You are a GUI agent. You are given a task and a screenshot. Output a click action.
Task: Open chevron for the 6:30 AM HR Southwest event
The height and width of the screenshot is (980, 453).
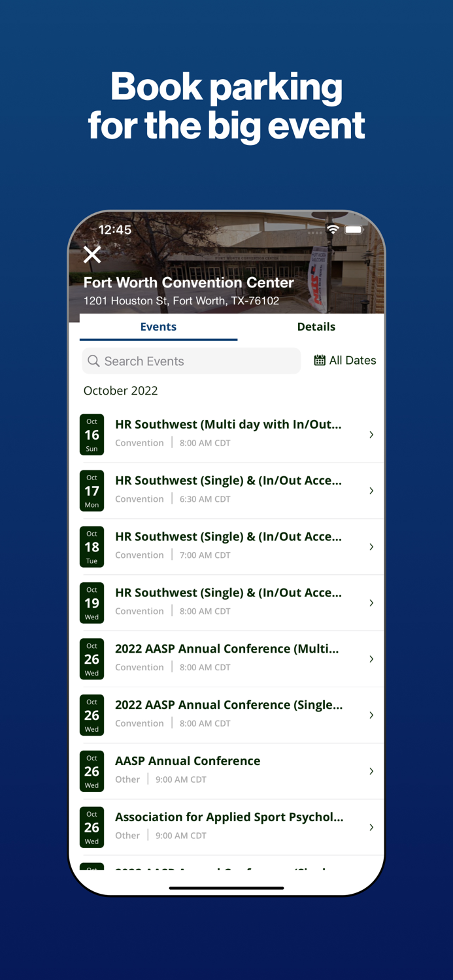(x=371, y=491)
